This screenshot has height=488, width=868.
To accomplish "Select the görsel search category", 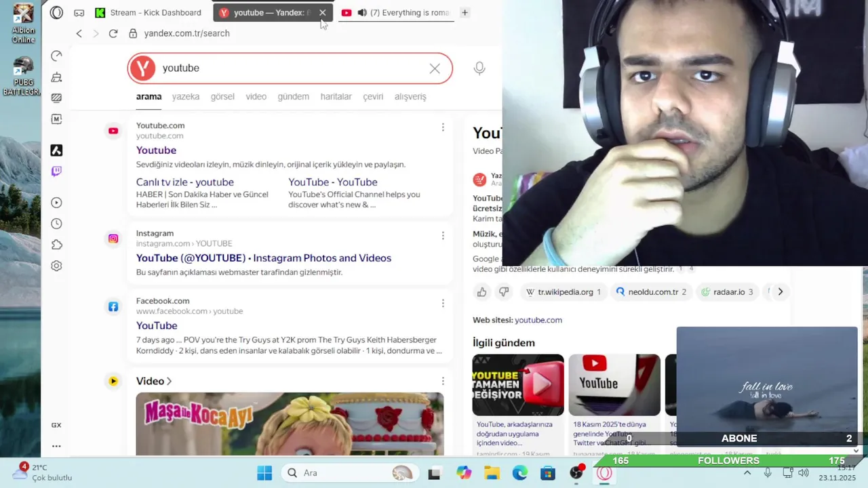I will (222, 96).
